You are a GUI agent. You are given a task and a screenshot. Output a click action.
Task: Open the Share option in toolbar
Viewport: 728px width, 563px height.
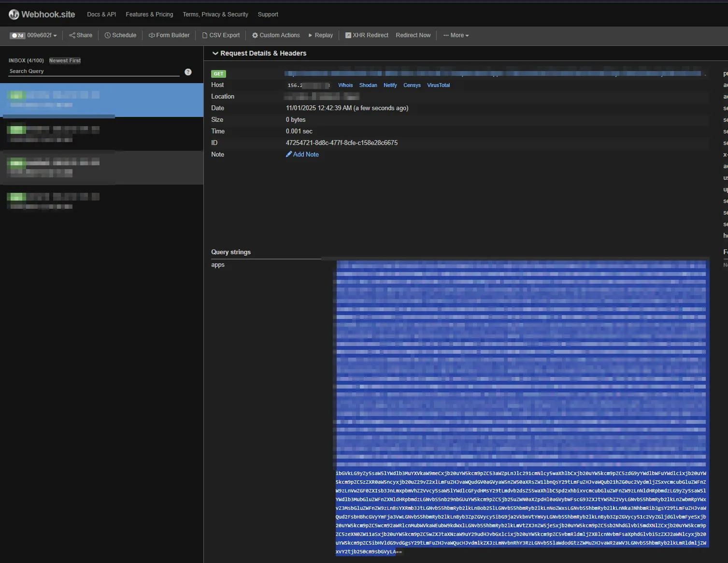81,35
